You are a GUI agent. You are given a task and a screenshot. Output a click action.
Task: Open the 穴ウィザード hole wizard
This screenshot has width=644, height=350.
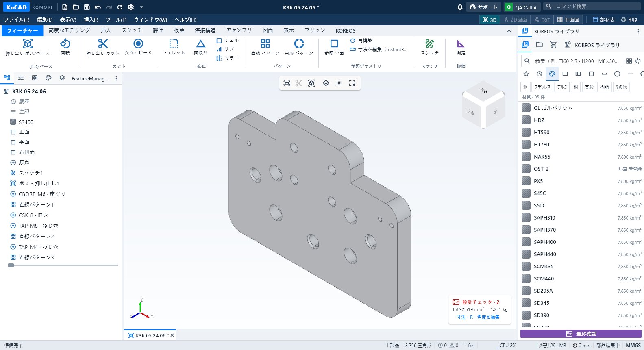(x=138, y=47)
